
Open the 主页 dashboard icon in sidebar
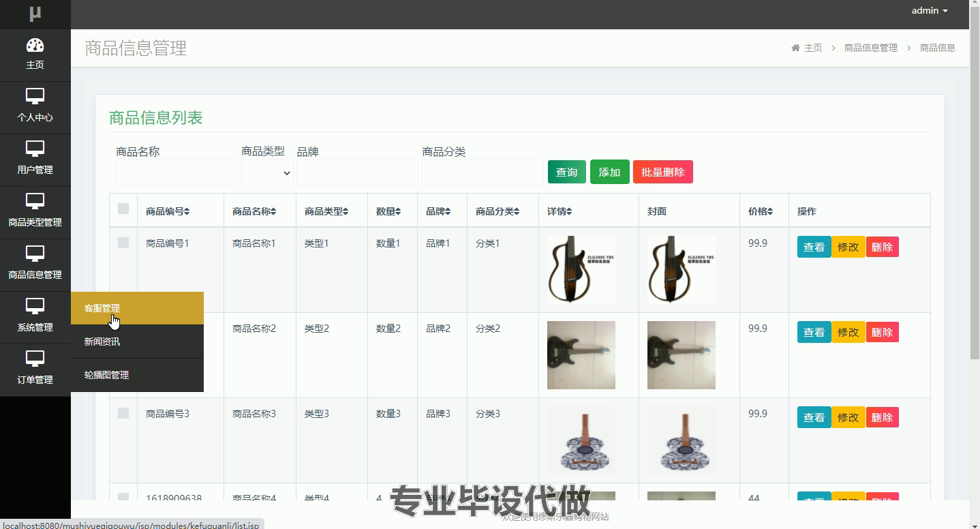coord(35,46)
